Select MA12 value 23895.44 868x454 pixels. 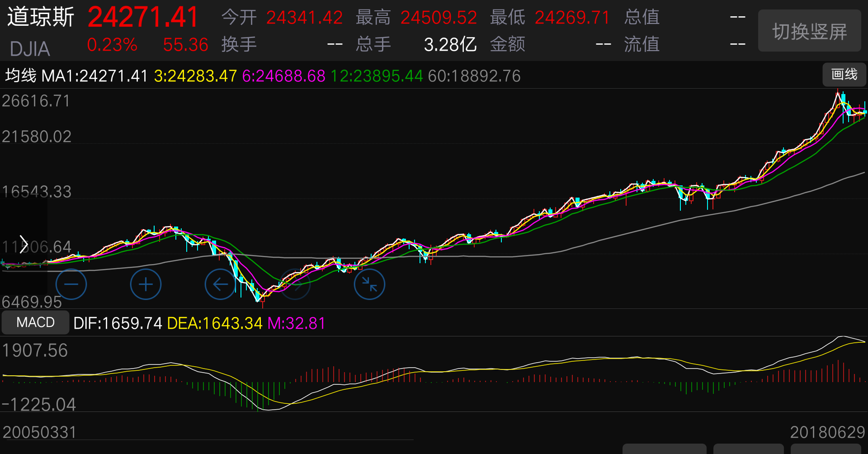[x=377, y=76]
